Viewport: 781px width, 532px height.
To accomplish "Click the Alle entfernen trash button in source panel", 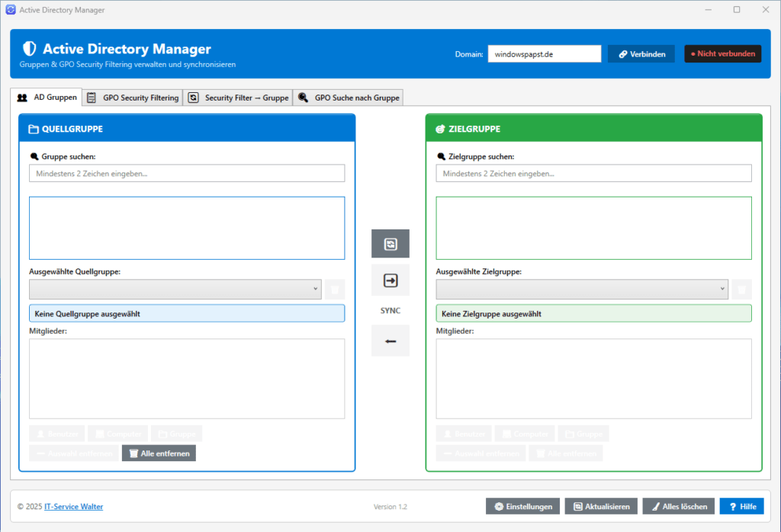I will pos(158,452).
